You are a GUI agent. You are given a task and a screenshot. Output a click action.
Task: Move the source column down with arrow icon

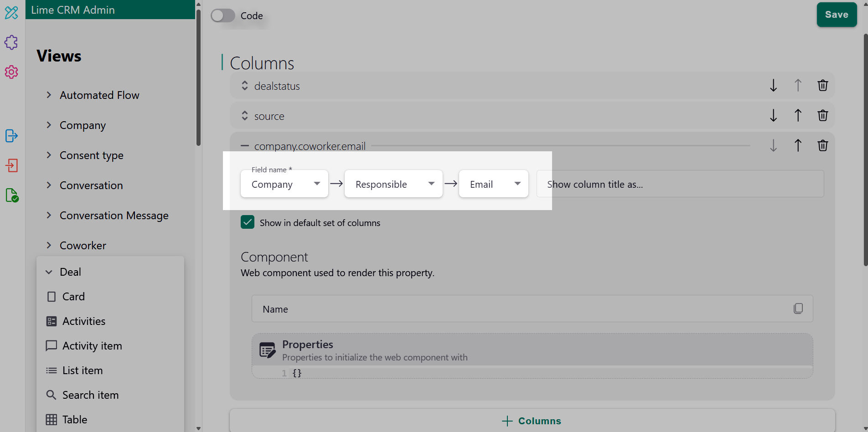tap(773, 115)
